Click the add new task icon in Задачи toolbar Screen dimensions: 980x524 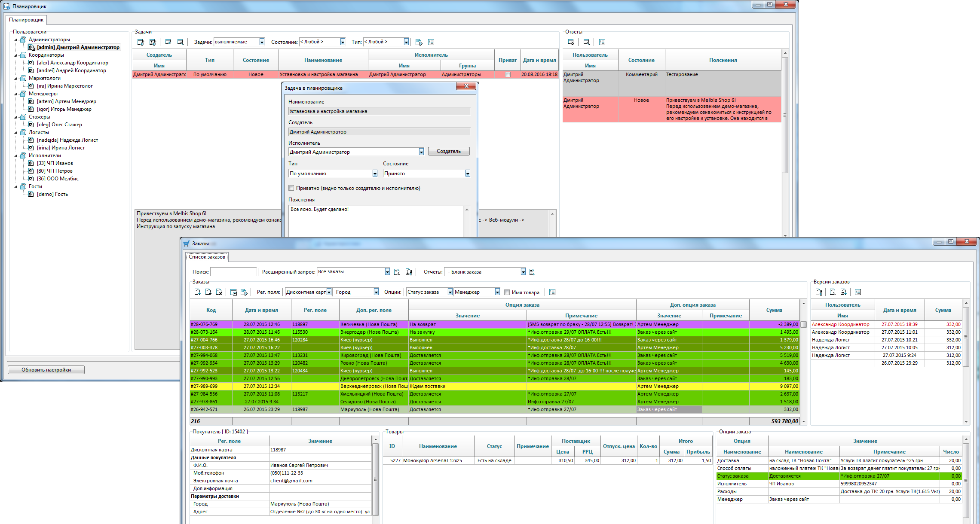[169, 42]
